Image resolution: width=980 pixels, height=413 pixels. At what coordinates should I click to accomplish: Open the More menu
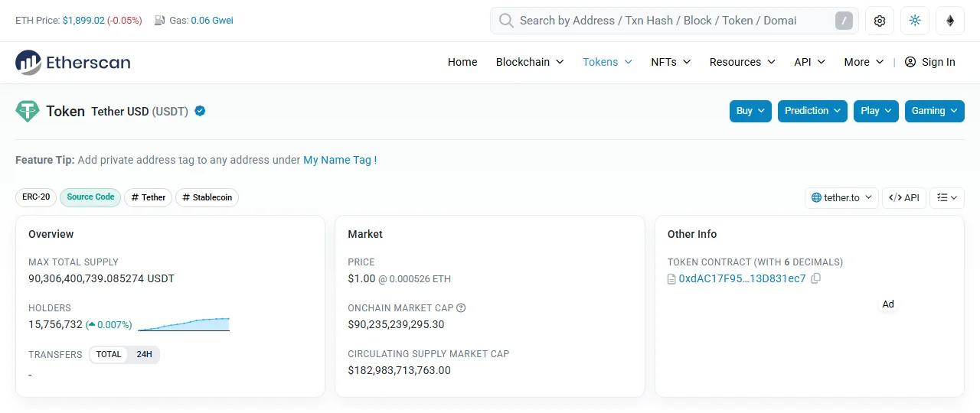864,62
